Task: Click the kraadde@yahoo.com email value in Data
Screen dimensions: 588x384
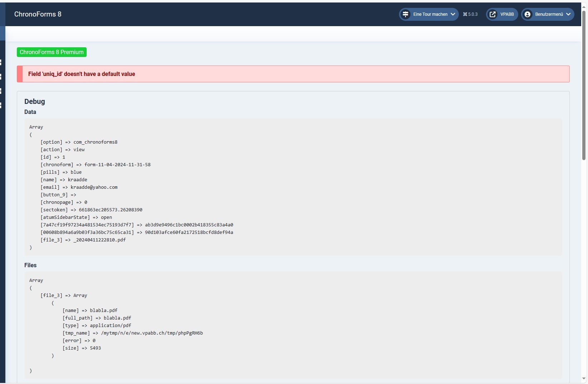Action: (x=94, y=187)
